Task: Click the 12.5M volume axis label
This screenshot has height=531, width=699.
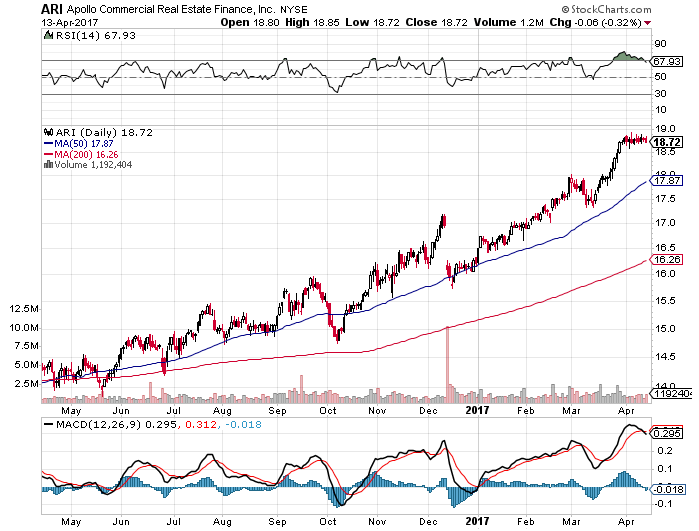Action: [24, 309]
